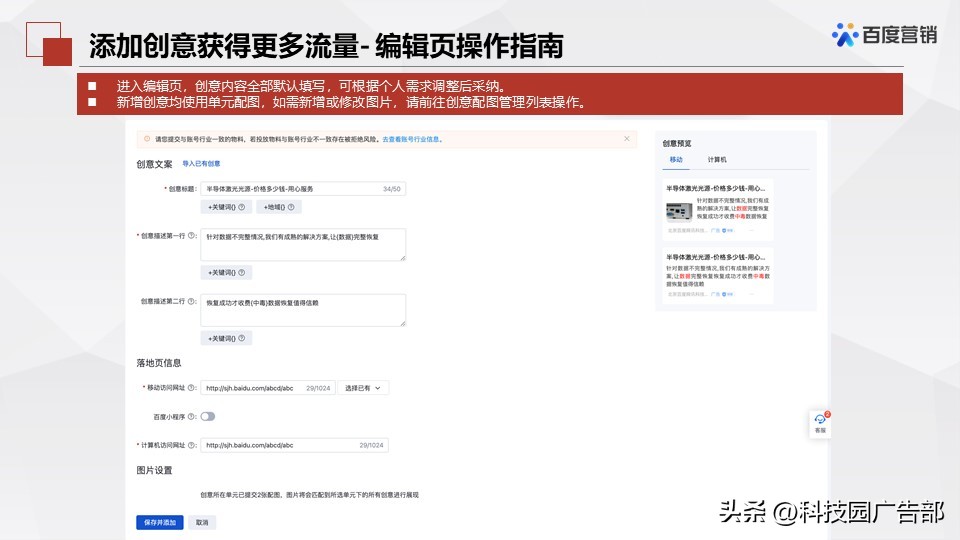Click into the 创意描述第二行 text area

(303, 310)
